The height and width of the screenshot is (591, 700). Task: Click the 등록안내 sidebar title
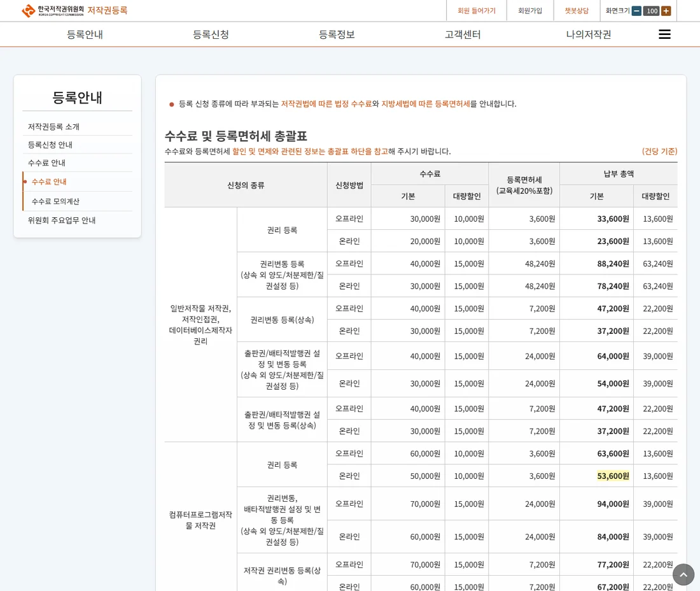click(77, 97)
